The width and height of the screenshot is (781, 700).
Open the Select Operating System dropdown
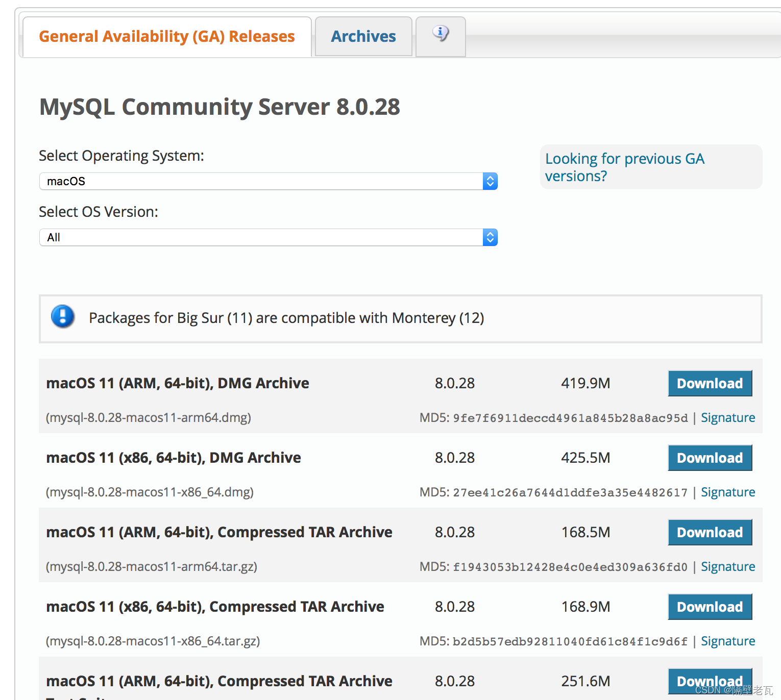pyautogui.click(x=269, y=181)
